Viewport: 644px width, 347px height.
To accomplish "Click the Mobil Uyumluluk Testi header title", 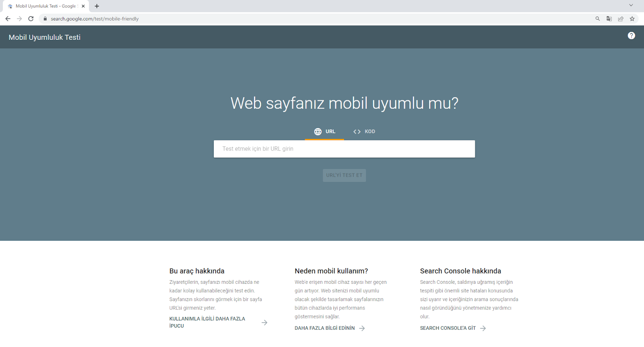I will click(x=45, y=37).
